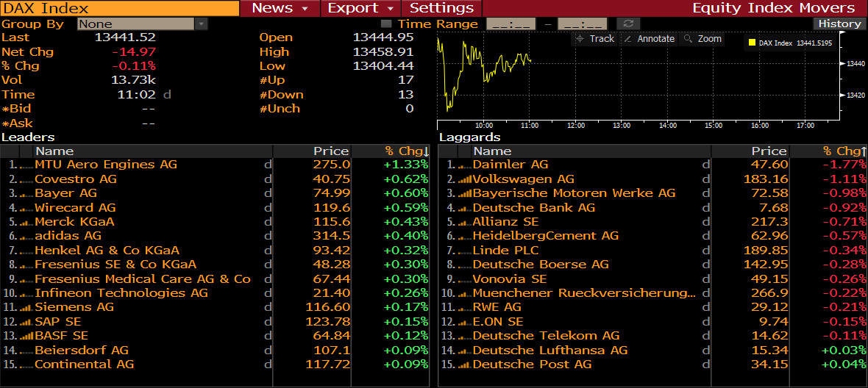Click the refresh icon beside the time range

point(627,24)
